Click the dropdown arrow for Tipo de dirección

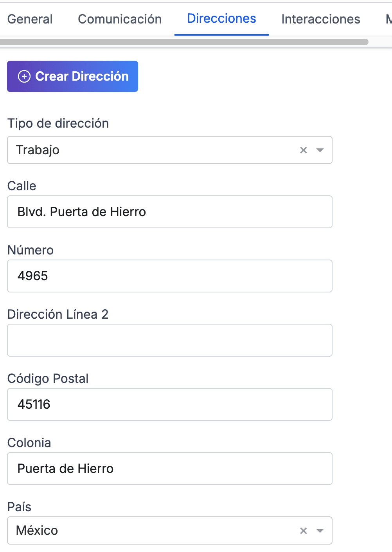(x=320, y=150)
